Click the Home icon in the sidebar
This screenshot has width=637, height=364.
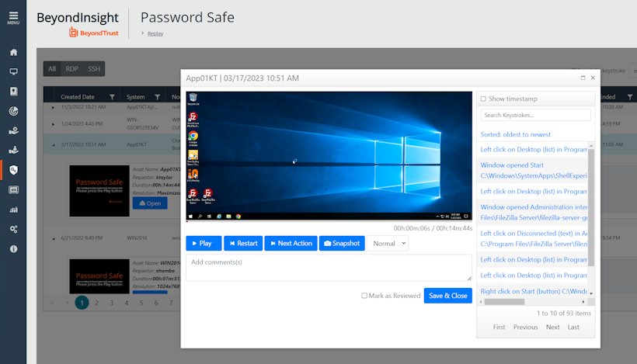click(x=13, y=53)
